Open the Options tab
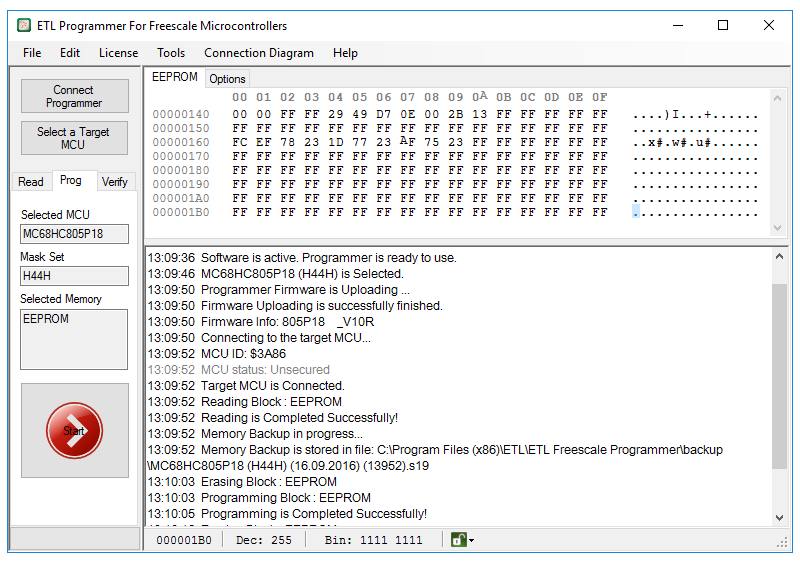800x563 pixels. [227, 79]
